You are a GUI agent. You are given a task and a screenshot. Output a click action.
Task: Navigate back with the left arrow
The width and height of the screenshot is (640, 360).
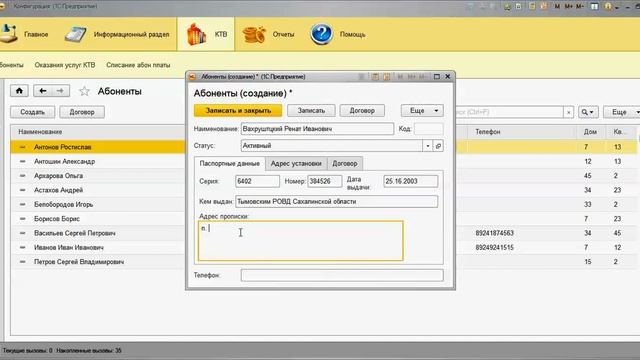(42, 91)
